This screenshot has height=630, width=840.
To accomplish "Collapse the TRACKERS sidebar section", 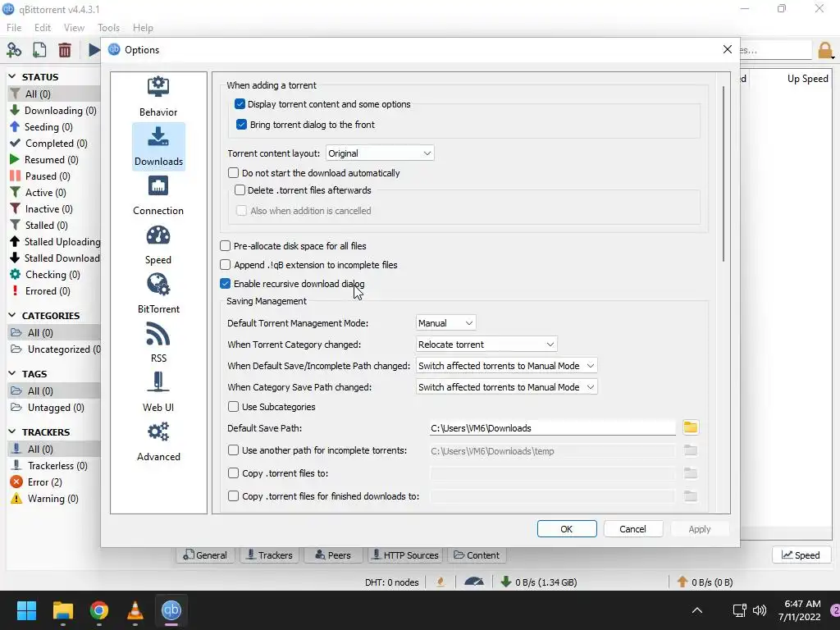I will (11, 431).
